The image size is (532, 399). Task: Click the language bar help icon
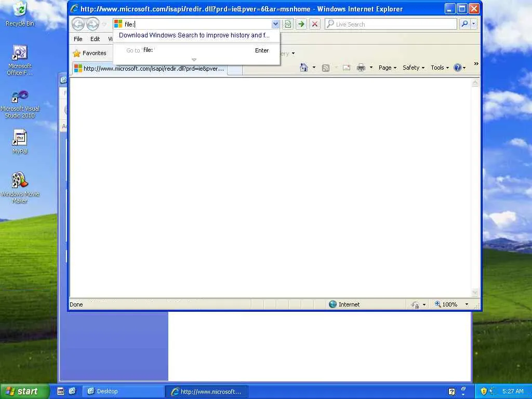pos(451,392)
